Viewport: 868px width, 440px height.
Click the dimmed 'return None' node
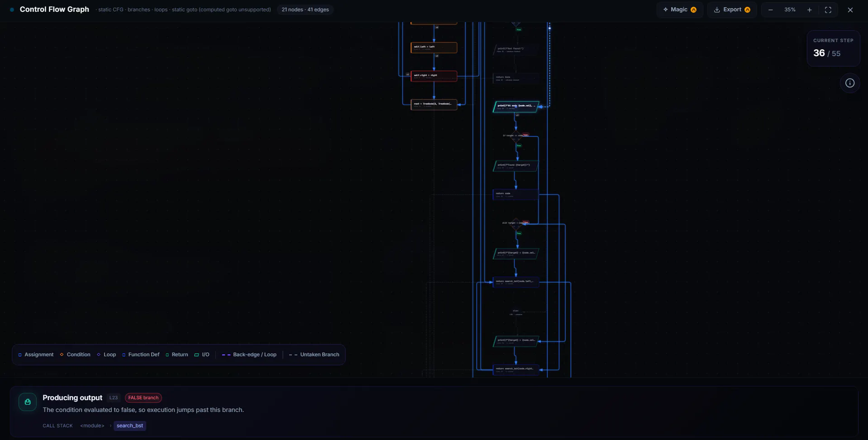click(515, 78)
